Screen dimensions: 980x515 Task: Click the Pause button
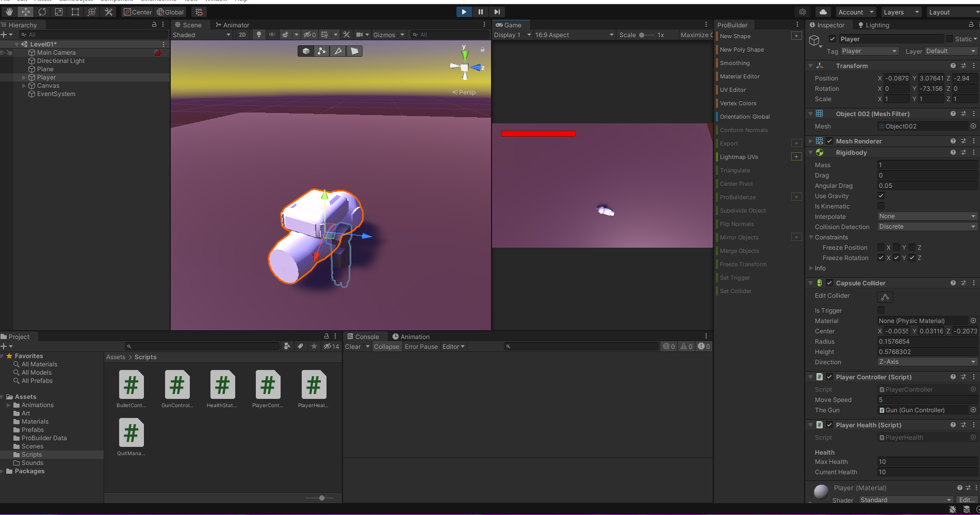point(480,12)
